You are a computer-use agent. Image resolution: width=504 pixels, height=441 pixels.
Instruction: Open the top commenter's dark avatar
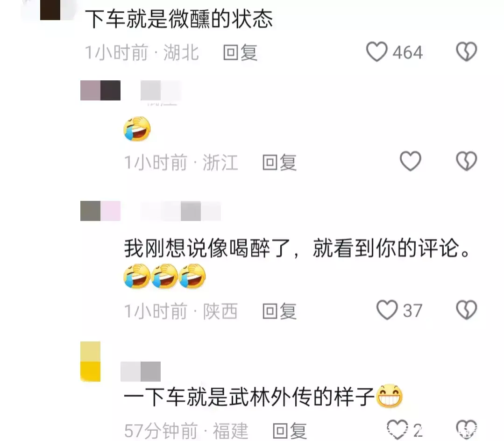(x=50, y=10)
